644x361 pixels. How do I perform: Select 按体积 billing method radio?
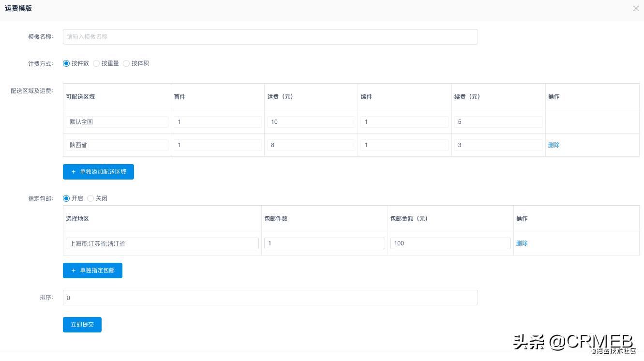click(127, 63)
